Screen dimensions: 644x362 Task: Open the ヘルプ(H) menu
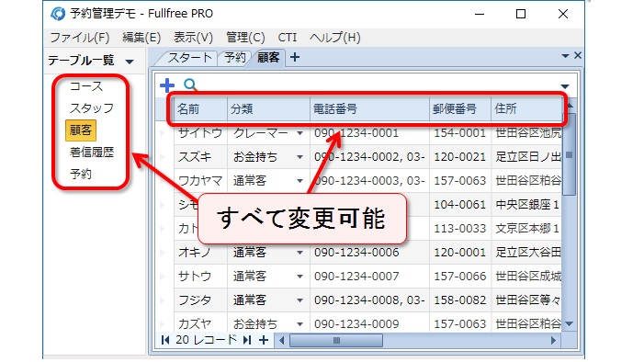tap(335, 38)
